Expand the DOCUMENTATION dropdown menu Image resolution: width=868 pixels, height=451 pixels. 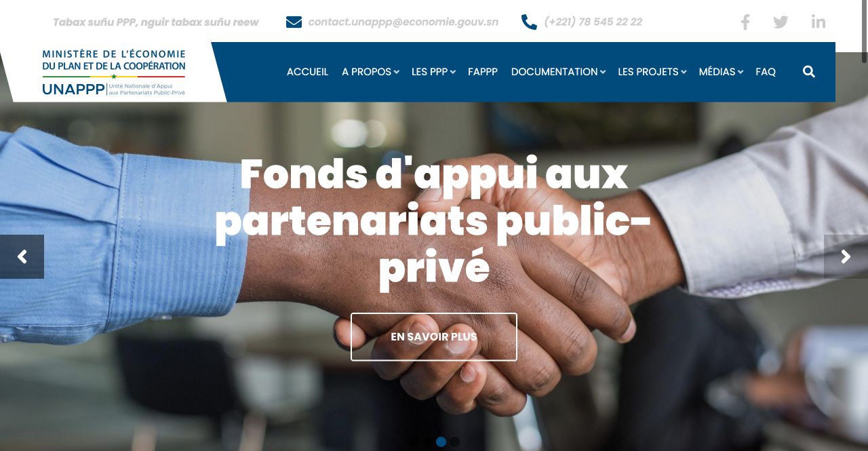[558, 72]
